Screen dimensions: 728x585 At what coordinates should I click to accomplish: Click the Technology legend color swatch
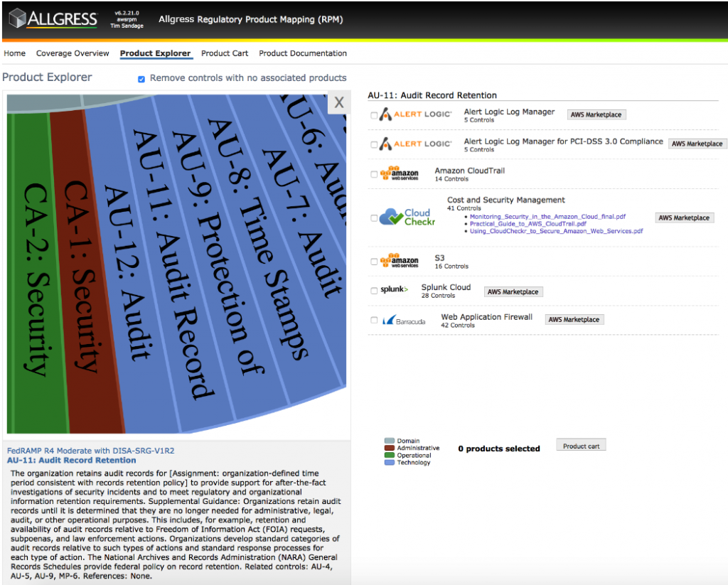coord(390,463)
